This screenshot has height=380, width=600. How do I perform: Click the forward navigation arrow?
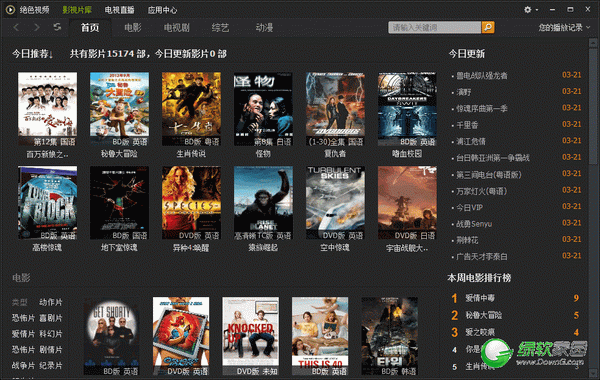click(37, 27)
